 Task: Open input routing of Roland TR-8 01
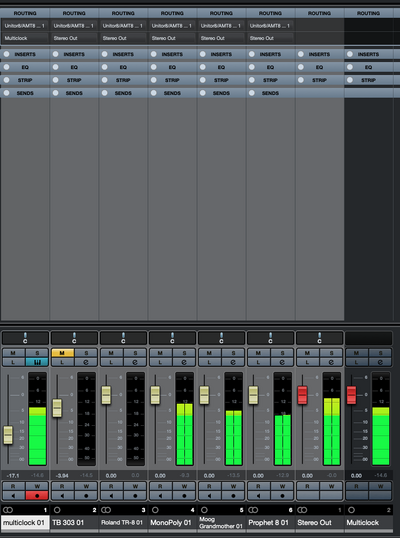[x=123, y=26]
